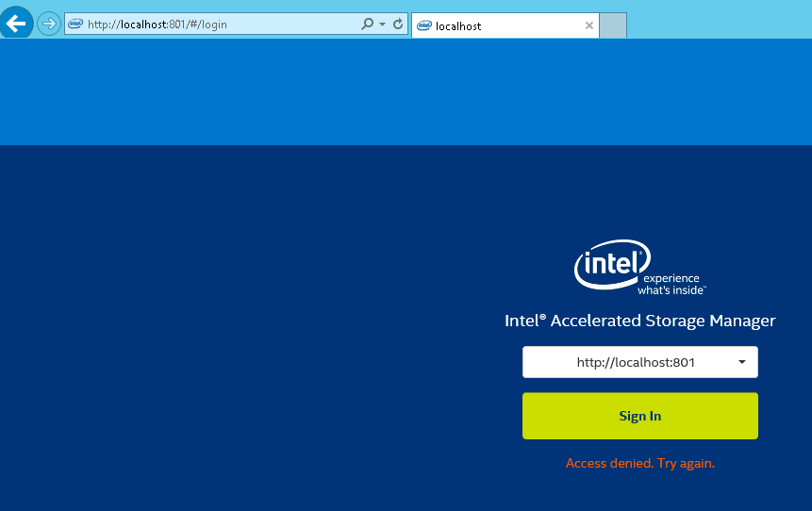Click the 'Access denied. Try again.' message

(x=639, y=464)
